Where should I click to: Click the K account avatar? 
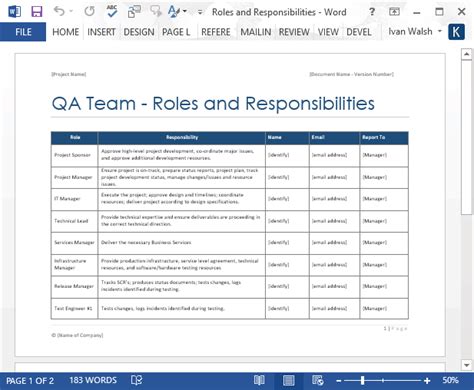tap(456, 32)
